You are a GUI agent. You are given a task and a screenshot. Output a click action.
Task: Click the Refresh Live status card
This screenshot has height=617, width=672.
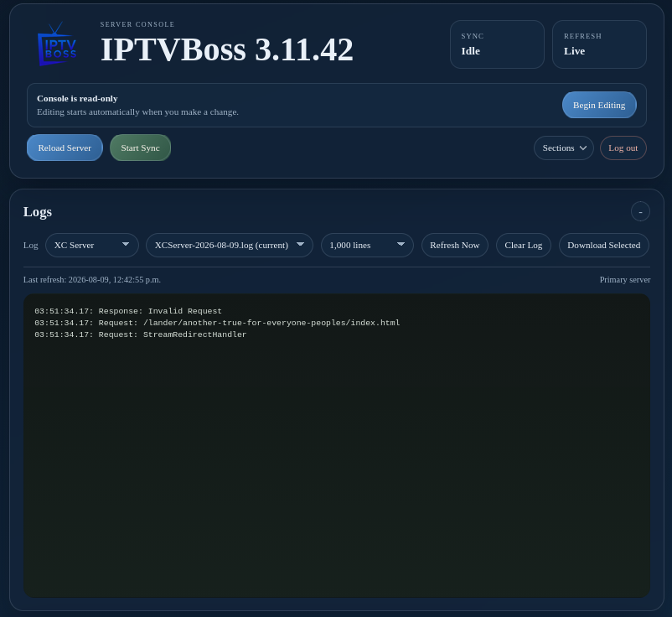click(x=599, y=44)
